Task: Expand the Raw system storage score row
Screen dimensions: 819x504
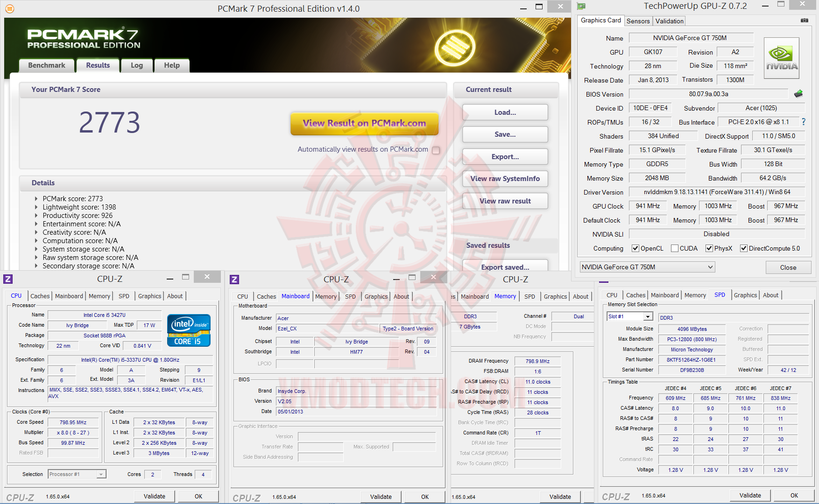Action: 36,258
